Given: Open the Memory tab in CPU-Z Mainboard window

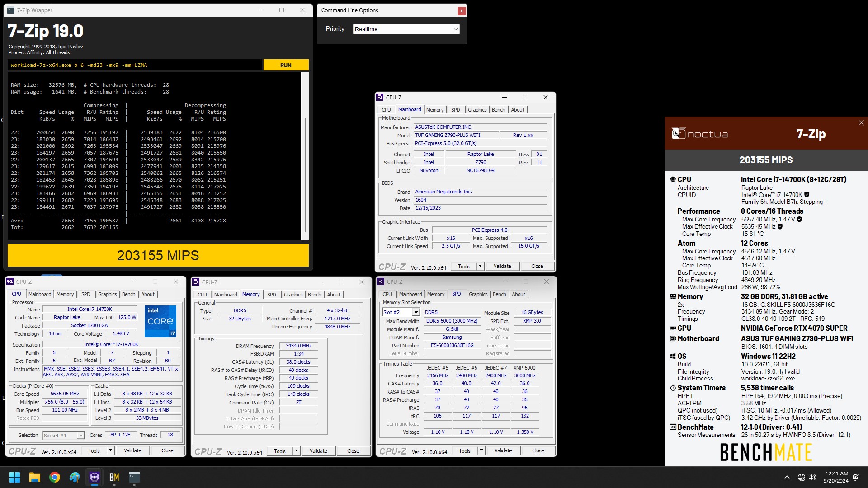Looking at the screenshot, I should (x=434, y=110).
